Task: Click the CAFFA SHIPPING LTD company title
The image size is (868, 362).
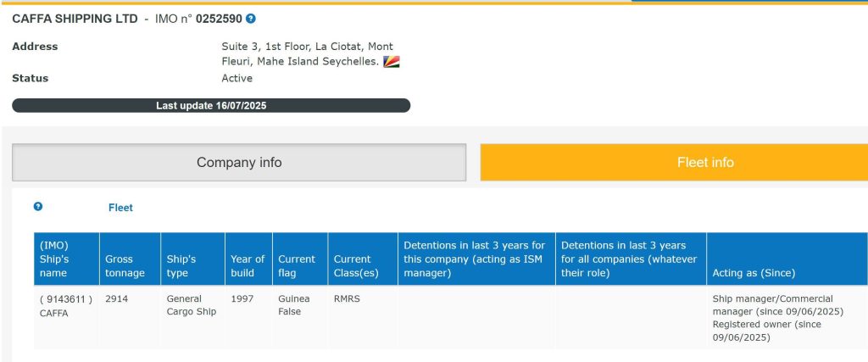Action: point(75,19)
